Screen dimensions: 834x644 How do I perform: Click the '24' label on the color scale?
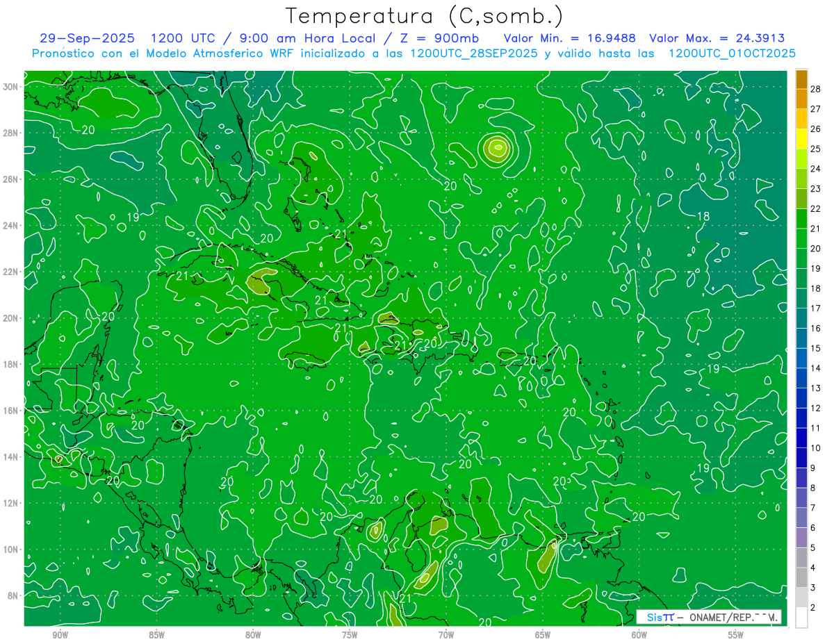tap(816, 169)
